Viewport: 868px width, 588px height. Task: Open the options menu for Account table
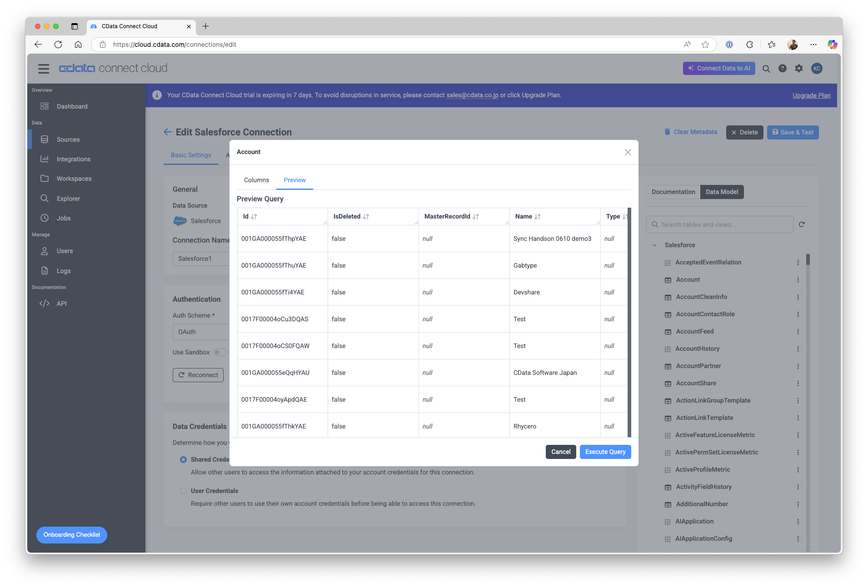point(798,280)
